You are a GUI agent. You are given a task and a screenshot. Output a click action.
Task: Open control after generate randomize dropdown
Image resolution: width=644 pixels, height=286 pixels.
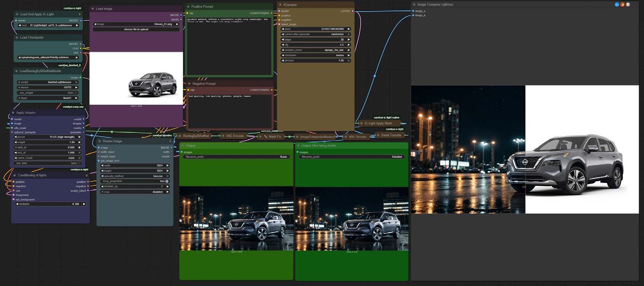tap(315, 34)
